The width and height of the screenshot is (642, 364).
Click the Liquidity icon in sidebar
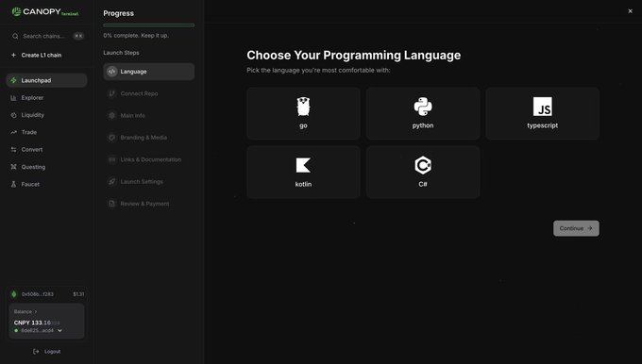[13, 115]
